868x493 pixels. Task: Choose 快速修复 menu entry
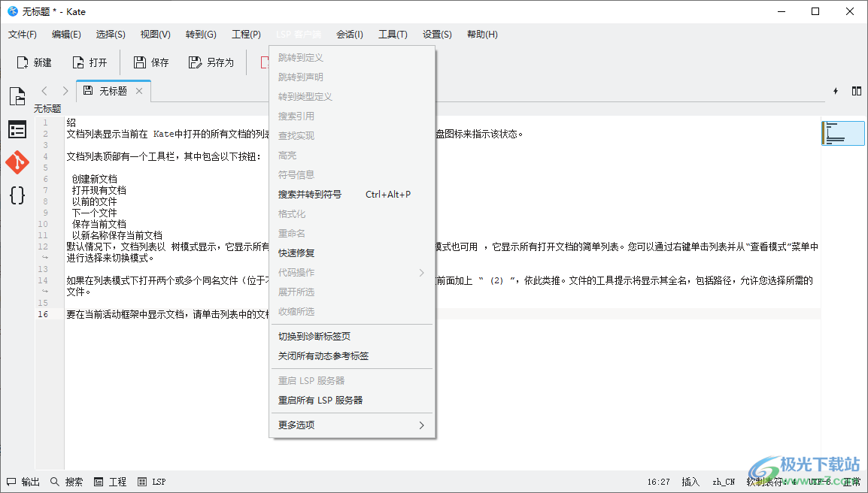352,253
